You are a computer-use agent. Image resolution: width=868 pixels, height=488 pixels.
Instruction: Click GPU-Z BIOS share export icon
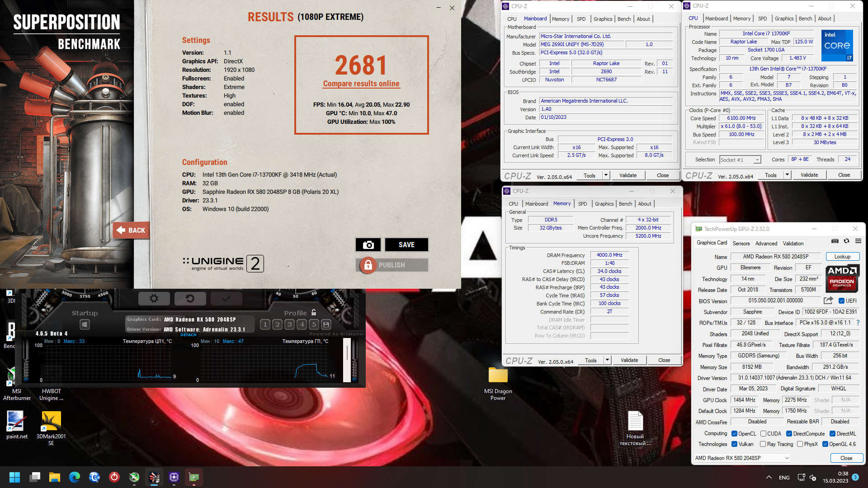click(x=828, y=300)
